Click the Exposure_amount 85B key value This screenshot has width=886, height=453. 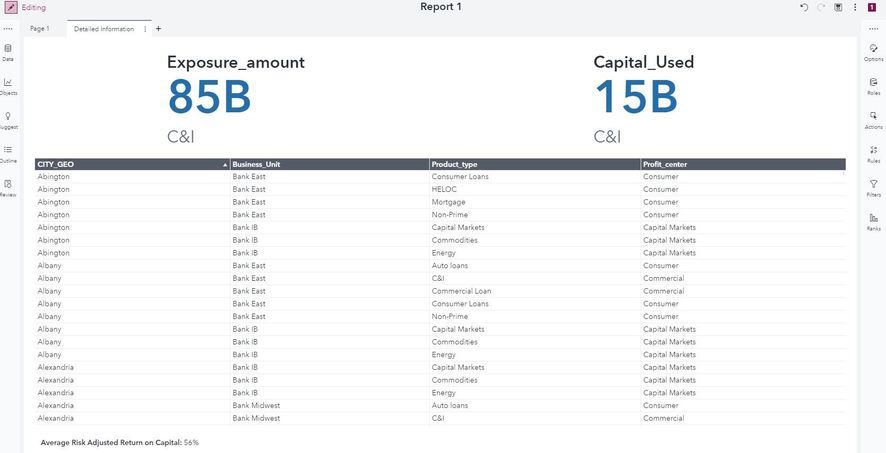click(209, 97)
